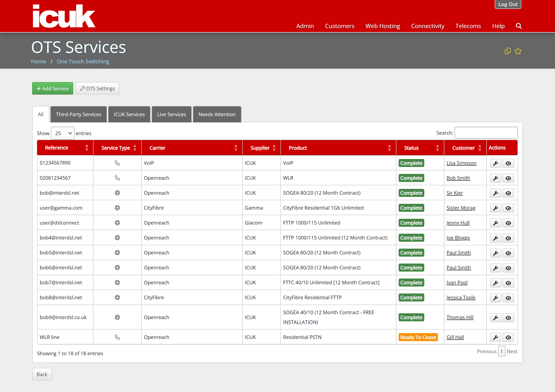Image resolution: width=555 pixels, height=392 pixels.
Task: Switch to Third-Party Services tab
Action: coord(79,114)
